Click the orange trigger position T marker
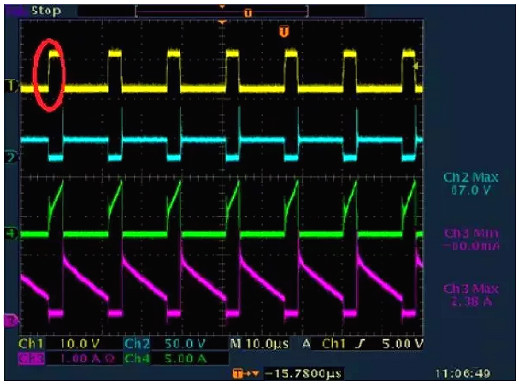519x384 pixels. (x=284, y=32)
